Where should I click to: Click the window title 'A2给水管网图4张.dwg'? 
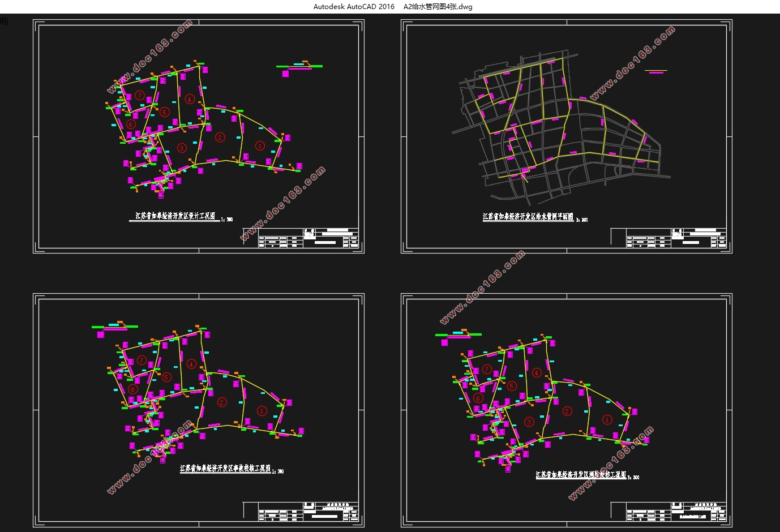click(x=438, y=7)
